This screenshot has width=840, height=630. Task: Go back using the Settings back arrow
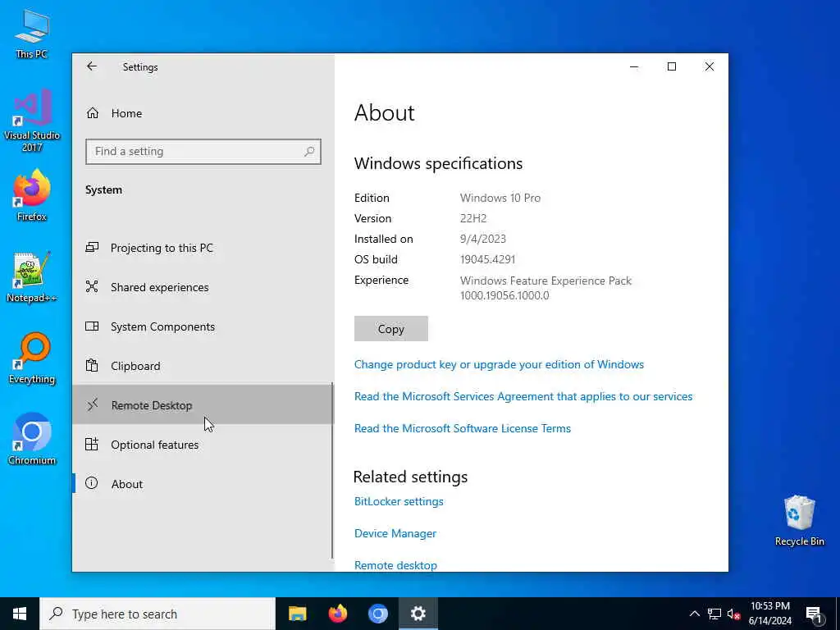click(x=92, y=66)
